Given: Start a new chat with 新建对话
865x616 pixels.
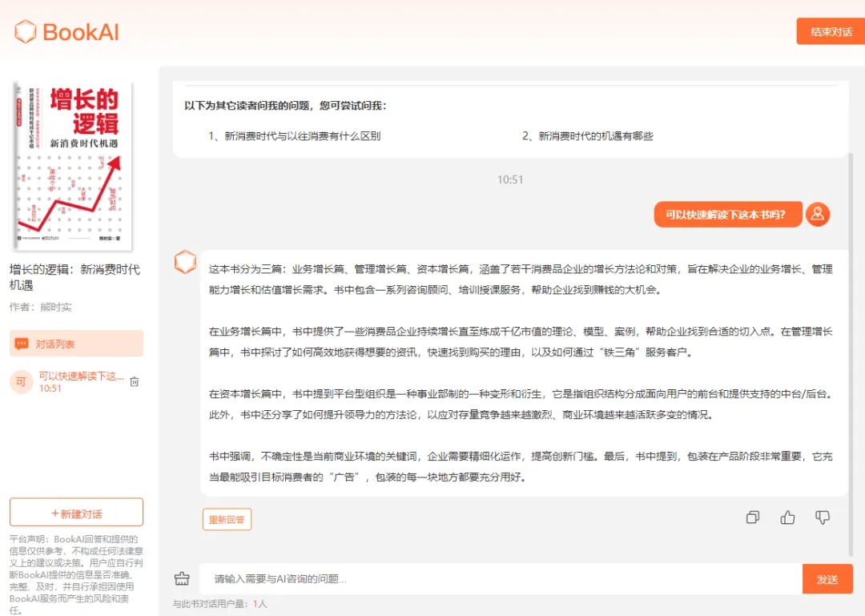Looking at the screenshot, I should pos(76,513).
